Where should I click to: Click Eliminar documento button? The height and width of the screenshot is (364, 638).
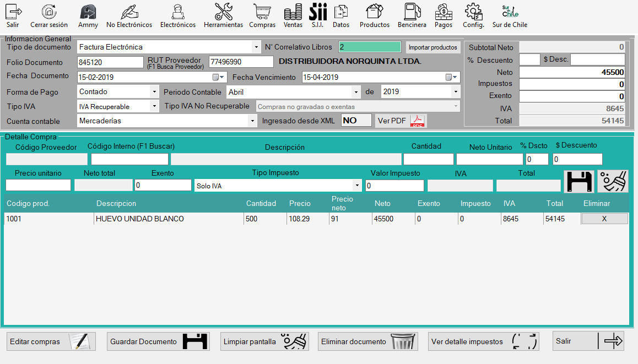point(368,341)
